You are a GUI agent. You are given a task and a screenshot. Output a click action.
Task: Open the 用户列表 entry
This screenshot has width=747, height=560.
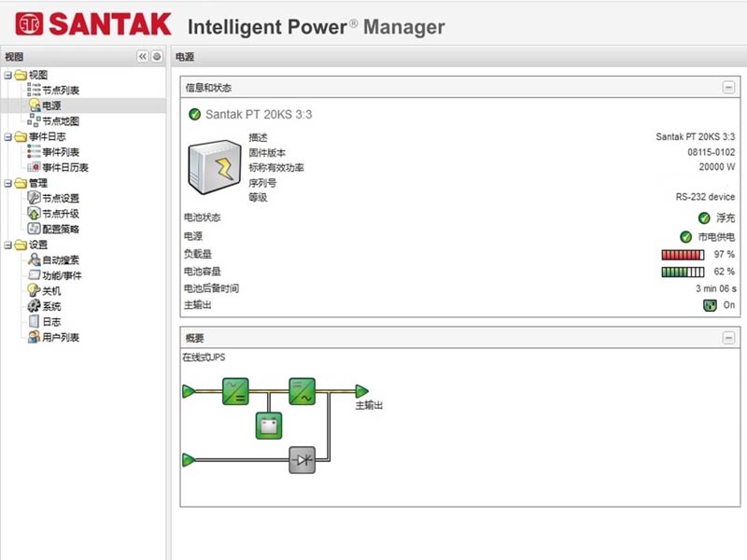61,337
